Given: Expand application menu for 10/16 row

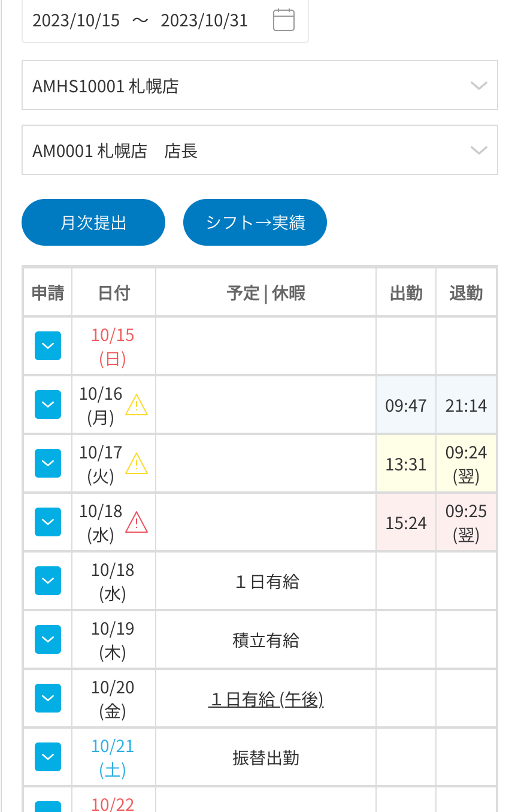Looking at the screenshot, I should 48,405.
